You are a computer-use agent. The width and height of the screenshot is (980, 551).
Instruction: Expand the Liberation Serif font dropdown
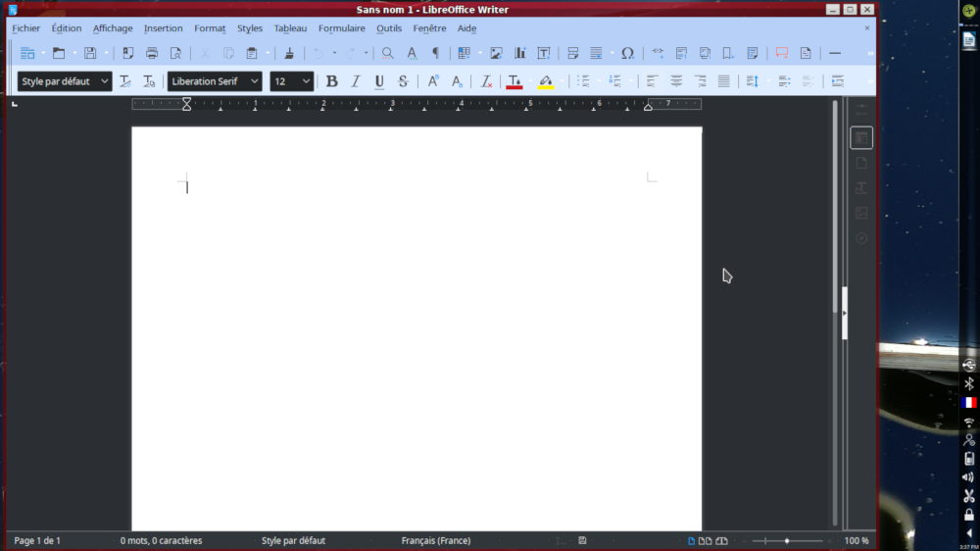coord(255,81)
